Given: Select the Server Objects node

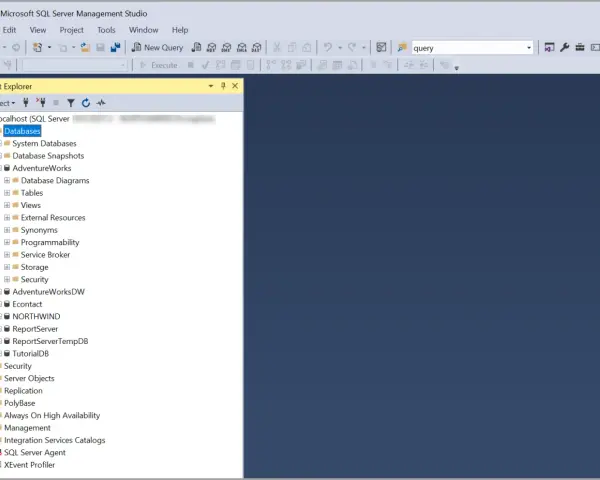Looking at the screenshot, I should [x=29, y=378].
